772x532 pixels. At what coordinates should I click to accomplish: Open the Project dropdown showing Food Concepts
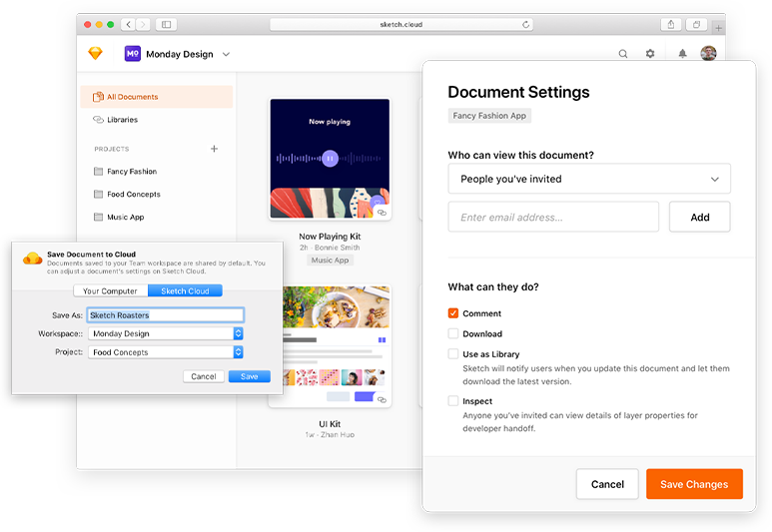click(168, 352)
